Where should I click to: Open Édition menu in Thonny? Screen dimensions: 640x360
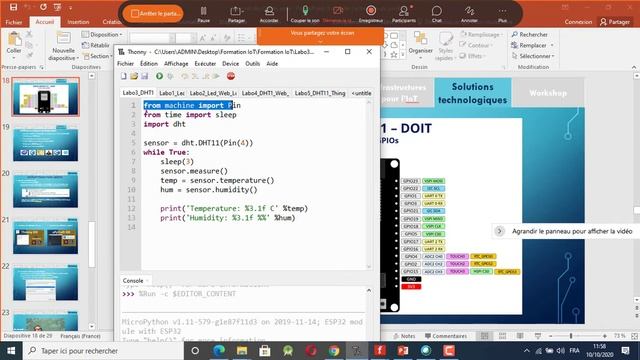[149, 64]
